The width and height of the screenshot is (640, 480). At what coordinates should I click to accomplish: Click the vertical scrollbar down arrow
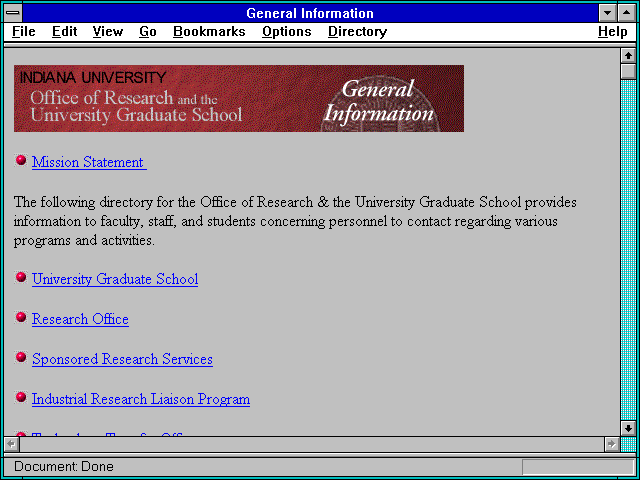[x=628, y=428]
